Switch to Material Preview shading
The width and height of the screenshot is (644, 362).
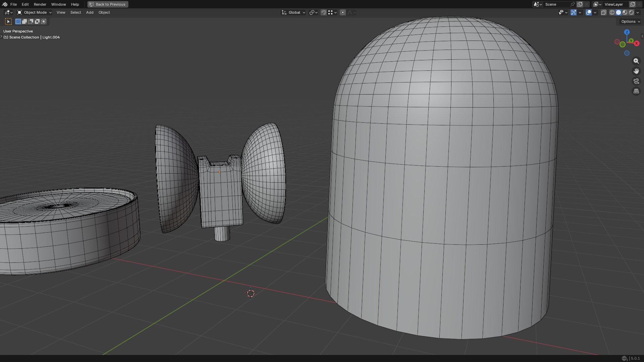pos(625,12)
